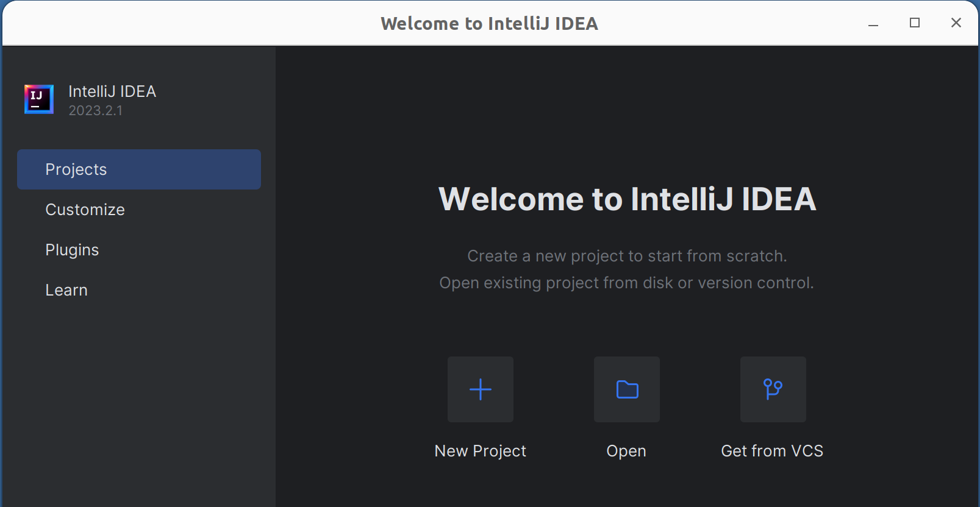Minimize the Welcome window

[x=873, y=23]
